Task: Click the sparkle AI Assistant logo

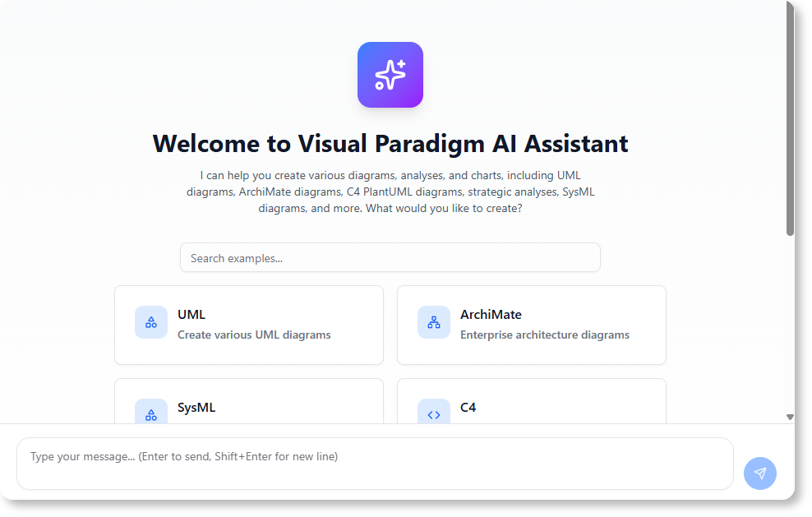Action: tap(390, 75)
